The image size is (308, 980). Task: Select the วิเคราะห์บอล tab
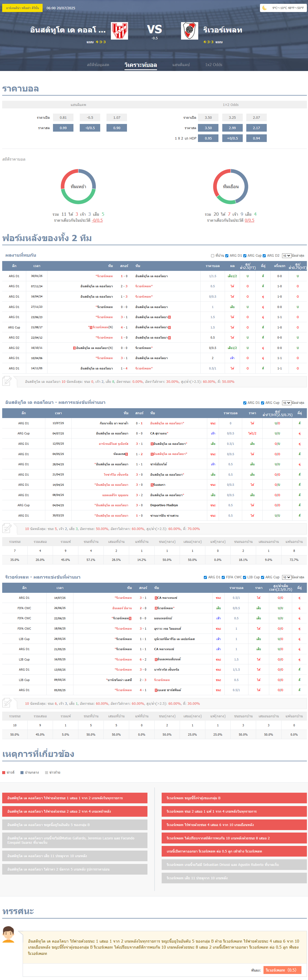pyautogui.click(x=141, y=65)
